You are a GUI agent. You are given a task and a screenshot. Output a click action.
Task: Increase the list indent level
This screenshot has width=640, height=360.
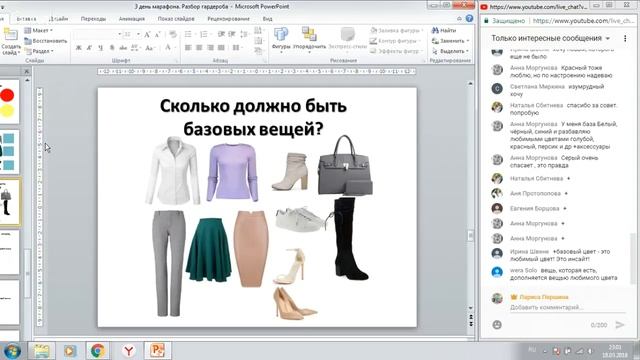coord(232,34)
